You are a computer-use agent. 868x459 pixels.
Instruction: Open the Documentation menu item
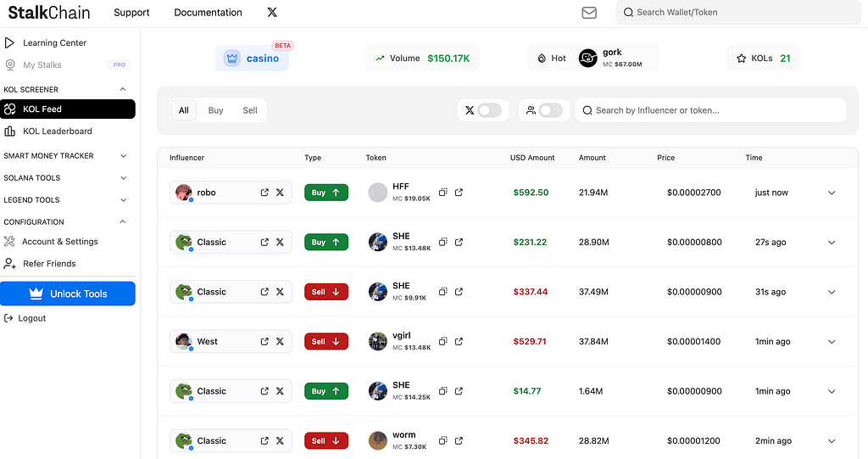(x=208, y=12)
